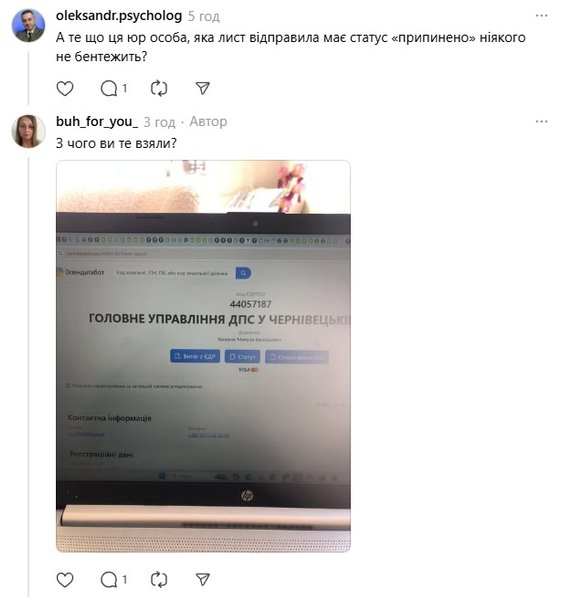Repost the oleksandr.psycholog comment
This screenshot has height=600, width=561.
pos(159,89)
